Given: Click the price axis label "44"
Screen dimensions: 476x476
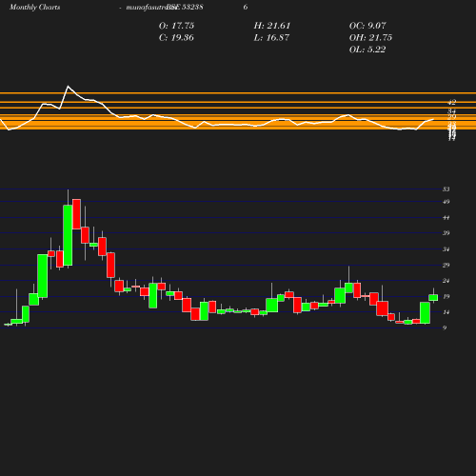Looking at the screenshot, I should click(446, 218).
